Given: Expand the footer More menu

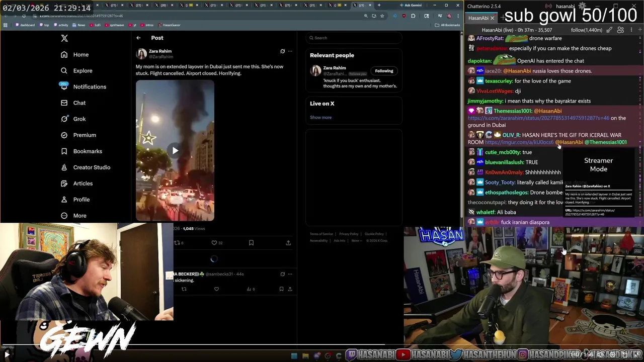Looking at the screenshot, I should coord(356,240).
